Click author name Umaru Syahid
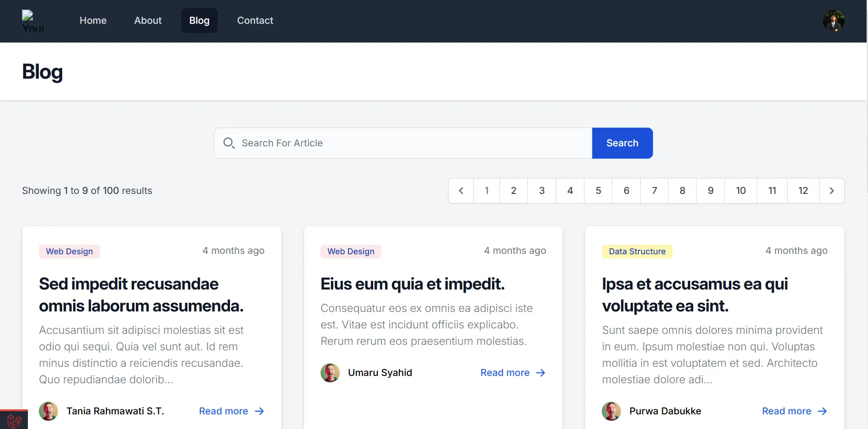868x429 pixels. tap(380, 373)
